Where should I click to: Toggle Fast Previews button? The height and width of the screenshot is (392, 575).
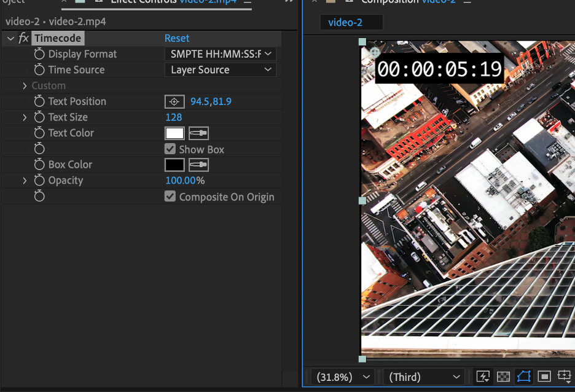click(x=483, y=377)
